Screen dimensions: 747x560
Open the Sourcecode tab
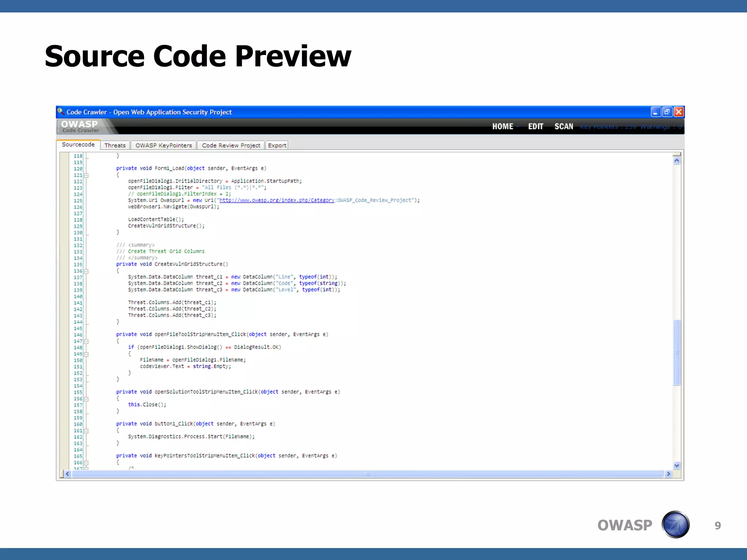[78, 145]
